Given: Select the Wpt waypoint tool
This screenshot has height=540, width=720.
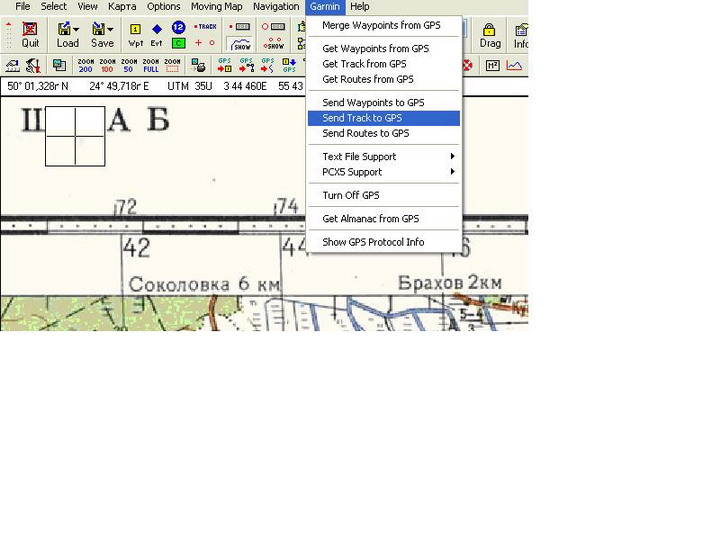Looking at the screenshot, I should point(136,35).
